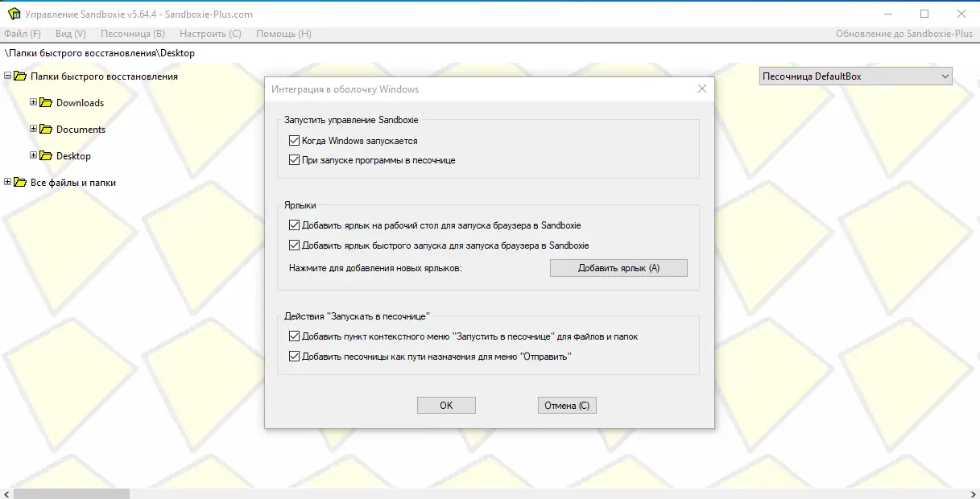Open the 'Настроить (C)' menu
This screenshot has width=980, height=499.
pos(211,34)
